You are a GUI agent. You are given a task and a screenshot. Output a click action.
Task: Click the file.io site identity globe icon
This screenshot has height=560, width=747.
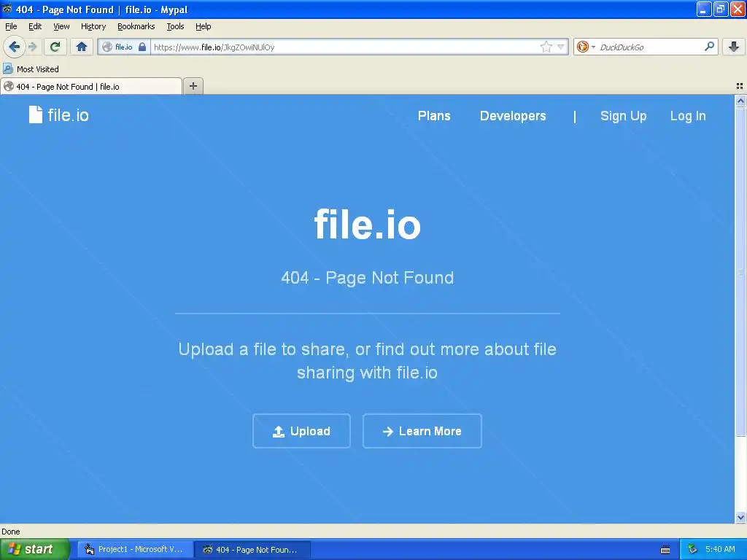click(107, 47)
